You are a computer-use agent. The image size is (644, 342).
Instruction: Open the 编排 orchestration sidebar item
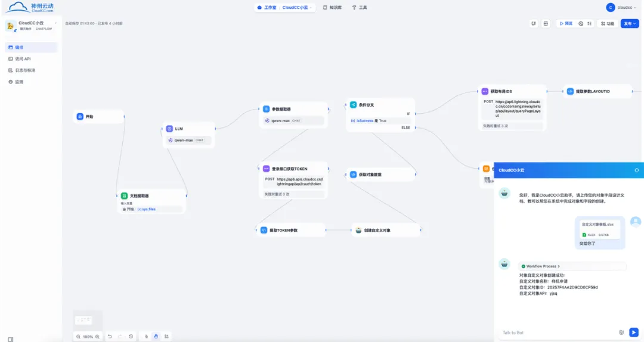coord(31,47)
